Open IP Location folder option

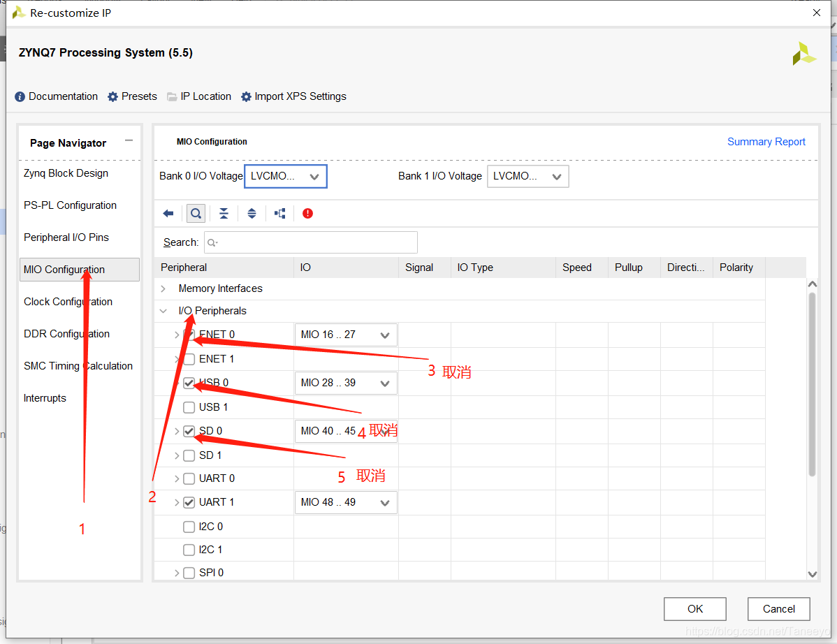(x=199, y=96)
